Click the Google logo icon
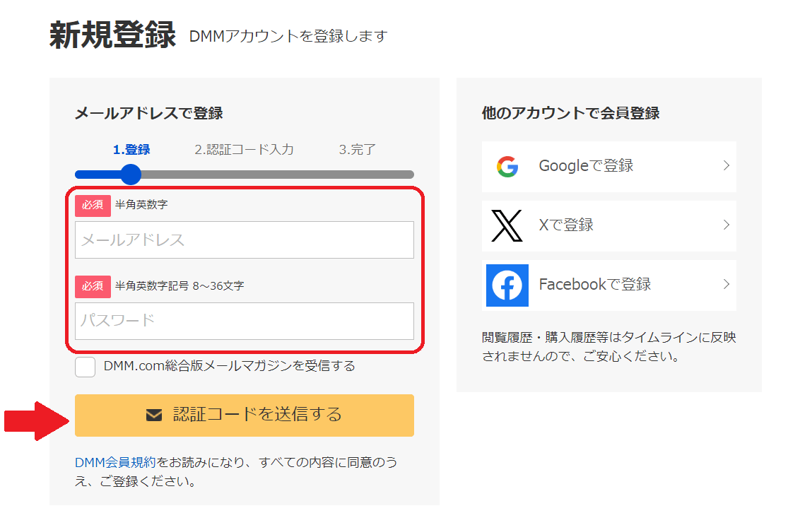Screen dimensions: 812x513 tap(507, 166)
